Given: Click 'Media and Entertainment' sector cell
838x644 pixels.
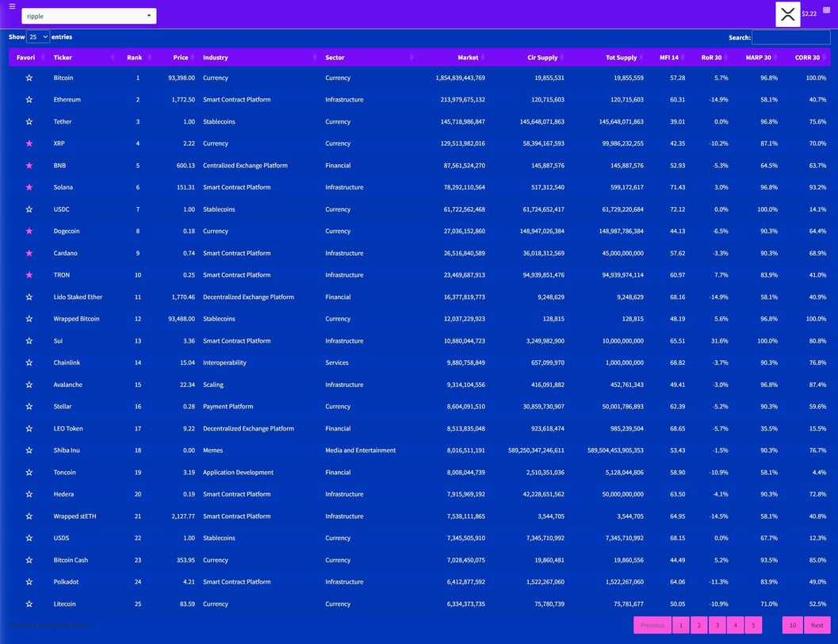Looking at the screenshot, I should click(x=361, y=450).
